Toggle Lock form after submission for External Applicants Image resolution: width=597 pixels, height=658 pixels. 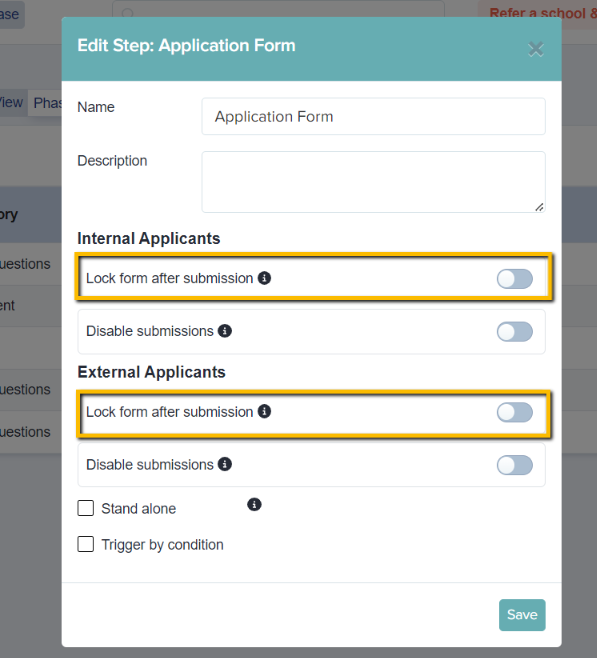coord(515,413)
